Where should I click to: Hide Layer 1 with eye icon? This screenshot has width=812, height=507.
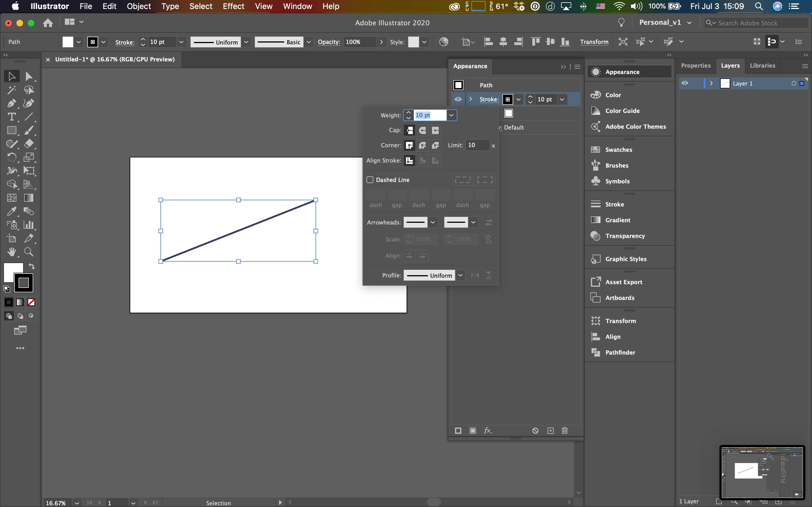(x=685, y=83)
